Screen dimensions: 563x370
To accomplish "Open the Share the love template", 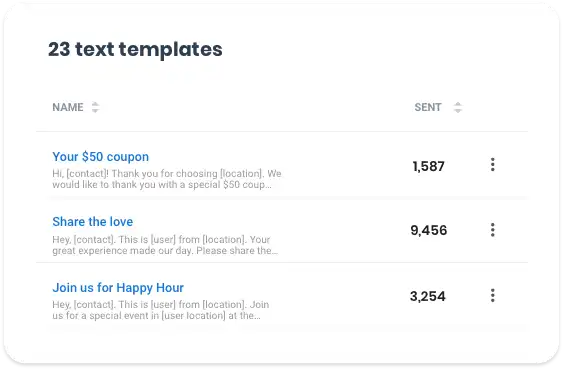I will [93, 222].
